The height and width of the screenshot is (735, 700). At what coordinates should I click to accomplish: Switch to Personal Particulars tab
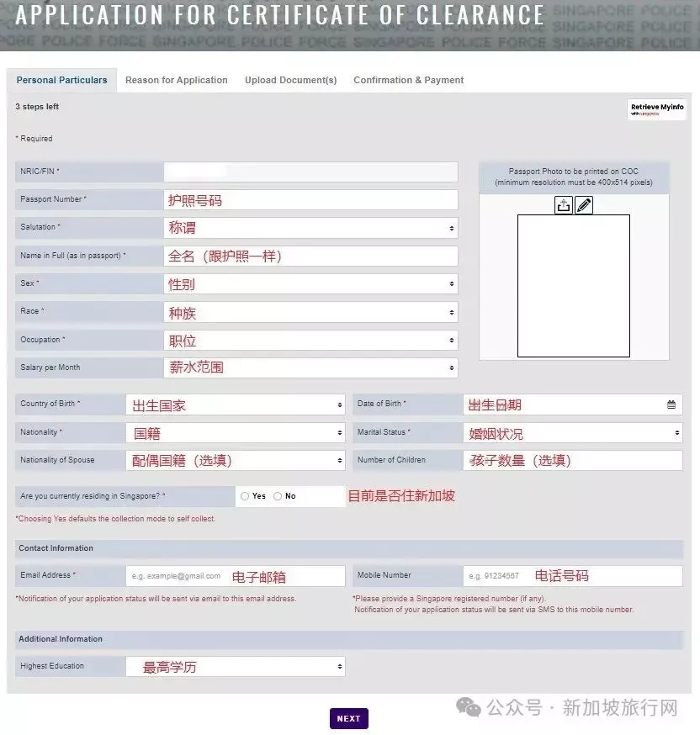(62, 80)
